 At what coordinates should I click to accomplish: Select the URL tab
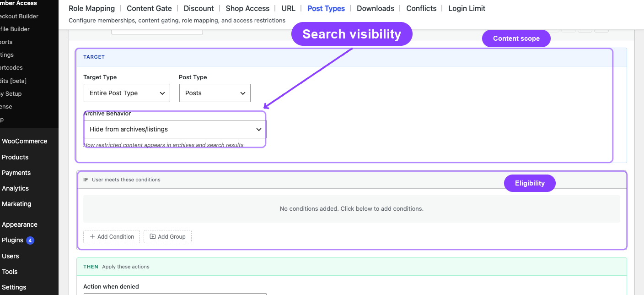[288, 8]
